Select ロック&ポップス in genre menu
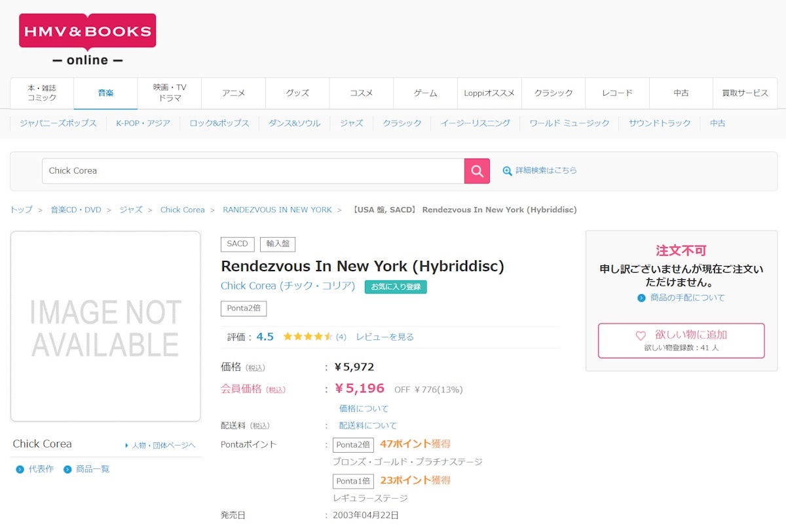 click(x=219, y=123)
